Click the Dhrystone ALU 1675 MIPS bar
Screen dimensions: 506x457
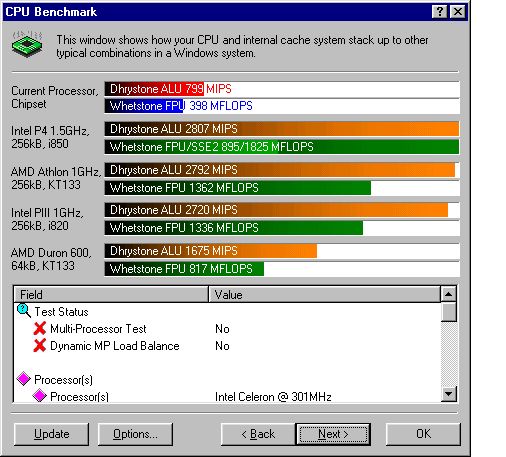click(211, 251)
